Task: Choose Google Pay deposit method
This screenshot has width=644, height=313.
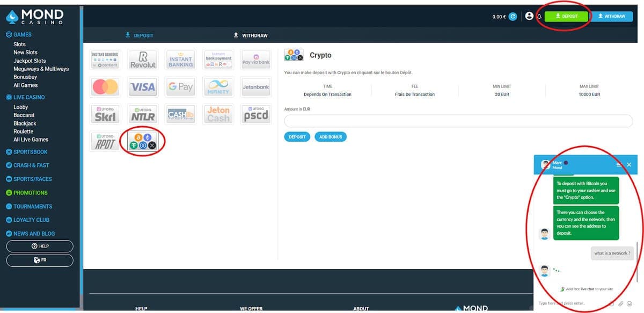Action: click(180, 86)
